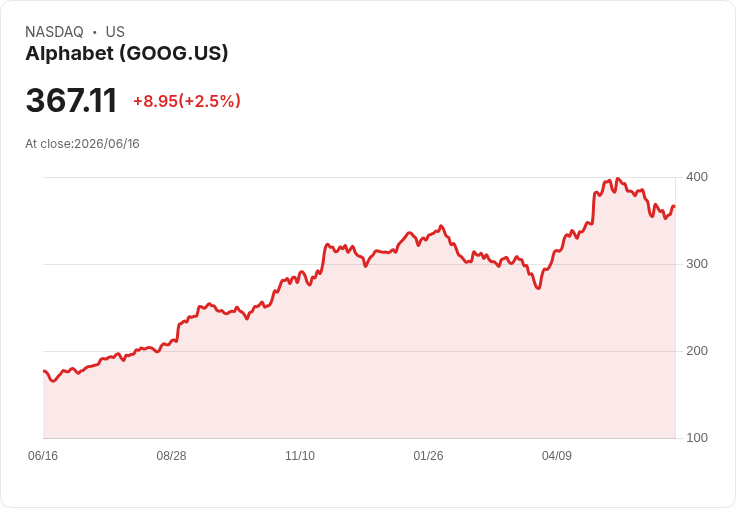Select the 200 y-axis label
Screen dimensions: 736x508
[697, 351]
